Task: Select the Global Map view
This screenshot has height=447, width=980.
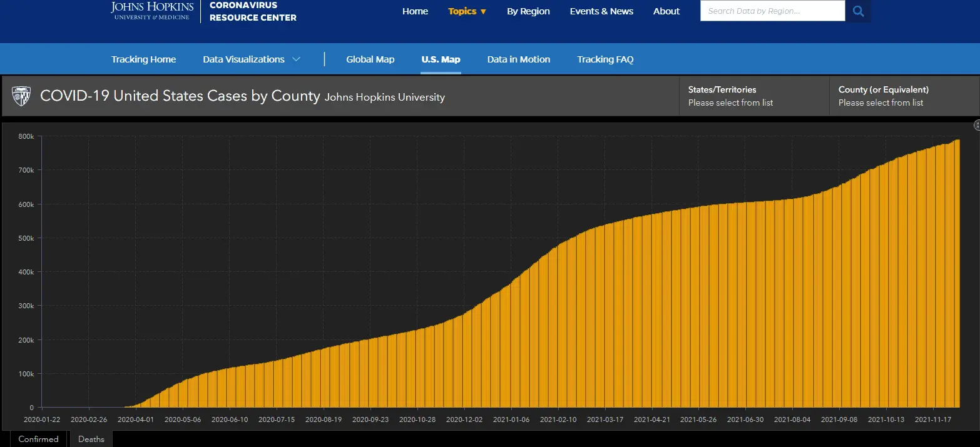Action: click(370, 59)
